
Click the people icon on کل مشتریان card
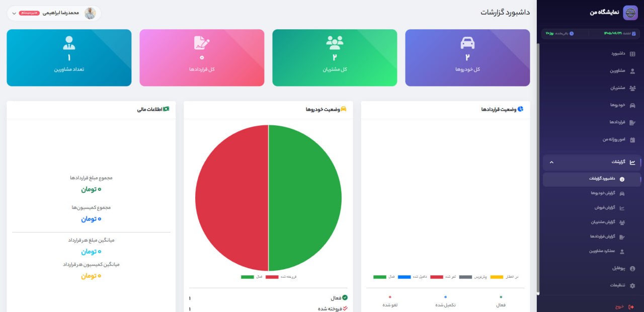(335, 43)
